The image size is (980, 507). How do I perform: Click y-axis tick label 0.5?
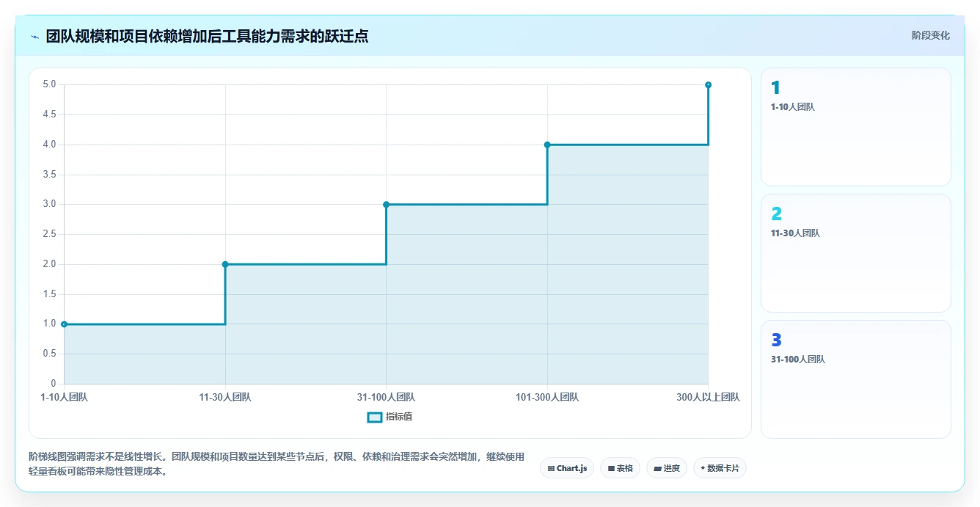pos(49,354)
